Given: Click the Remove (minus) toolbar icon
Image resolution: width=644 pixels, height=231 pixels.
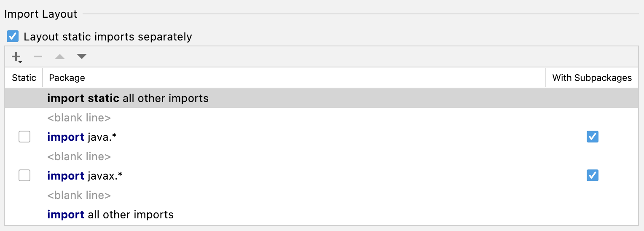Looking at the screenshot, I should pyautogui.click(x=38, y=56).
